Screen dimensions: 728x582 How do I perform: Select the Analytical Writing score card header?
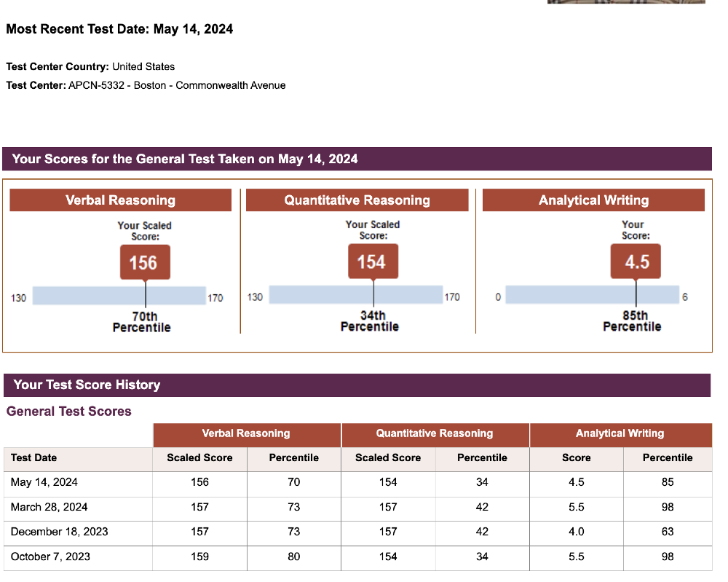pyautogui.click(x=593, y=200)
